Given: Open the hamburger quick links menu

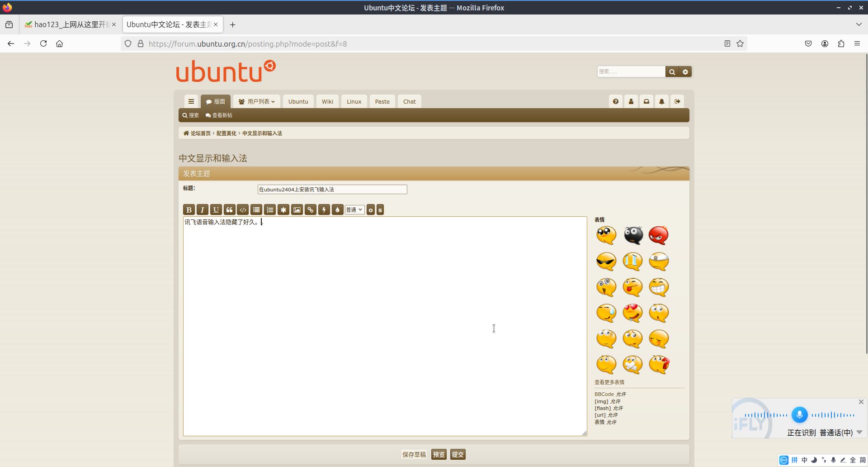Looking at the screenshot, I should click(191, 101).
